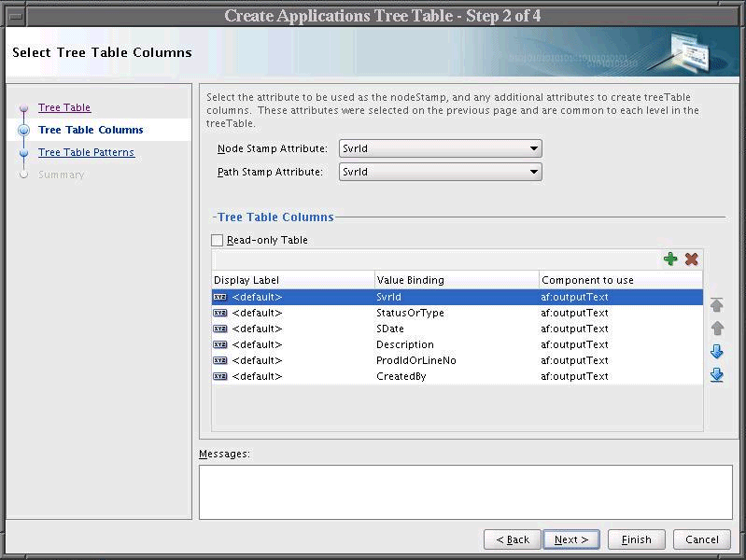Select the StatusOrType value binding cell
Viewport: 746px width, 560px height.
tap(457, 313)
